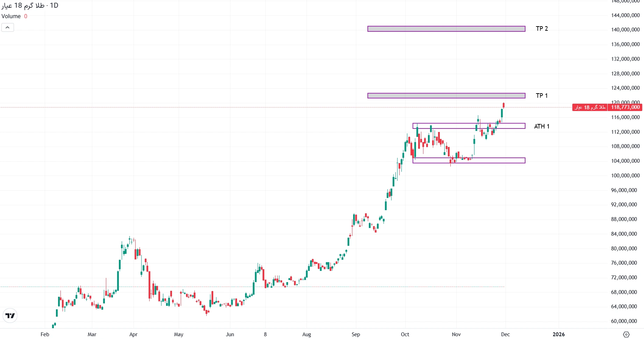This screenshot has width=644, height=339.
Task: Select the TP 2 rectangle zone
Action: click(x=446, y=29)
